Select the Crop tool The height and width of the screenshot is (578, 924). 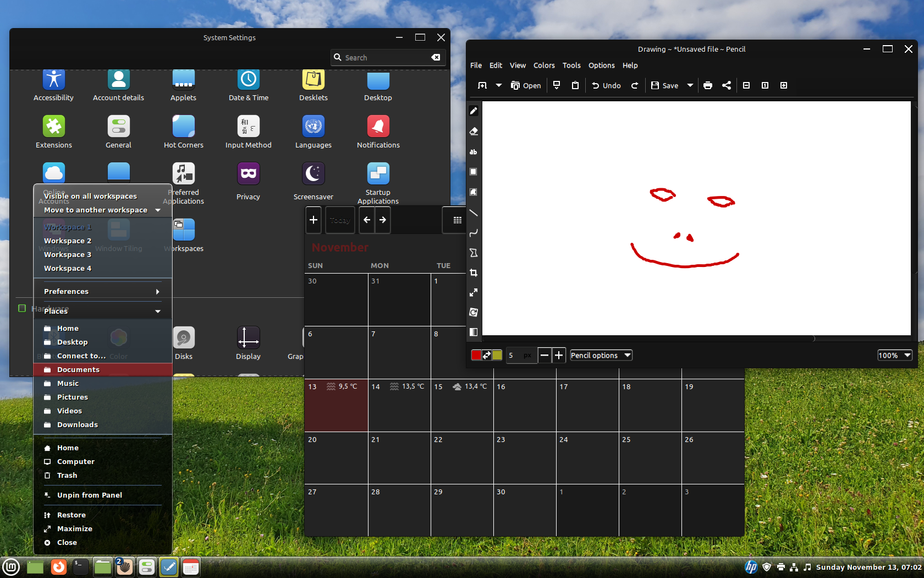pos(474,272)
